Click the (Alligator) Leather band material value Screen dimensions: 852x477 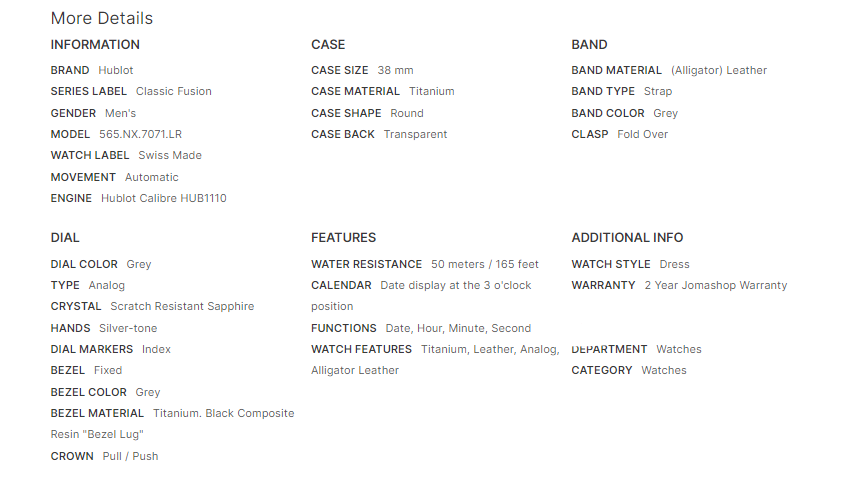[719, 70]
